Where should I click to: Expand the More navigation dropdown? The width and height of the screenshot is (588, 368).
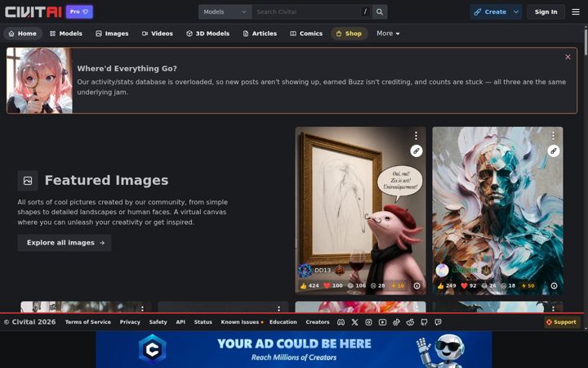pos(388,34)
